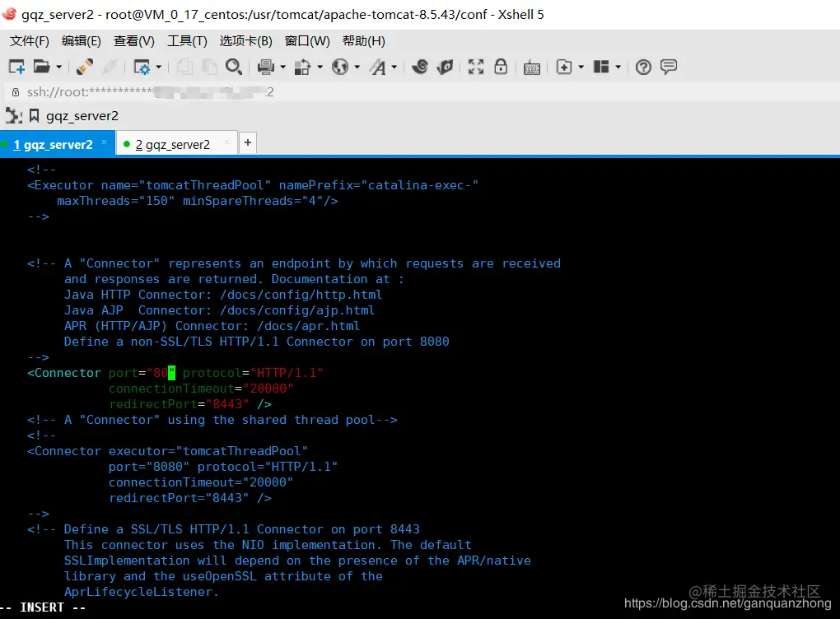This screenshot has width=840, height=619.
Task: Click /docs/config/http.html path text
Action: pos(301,295)
